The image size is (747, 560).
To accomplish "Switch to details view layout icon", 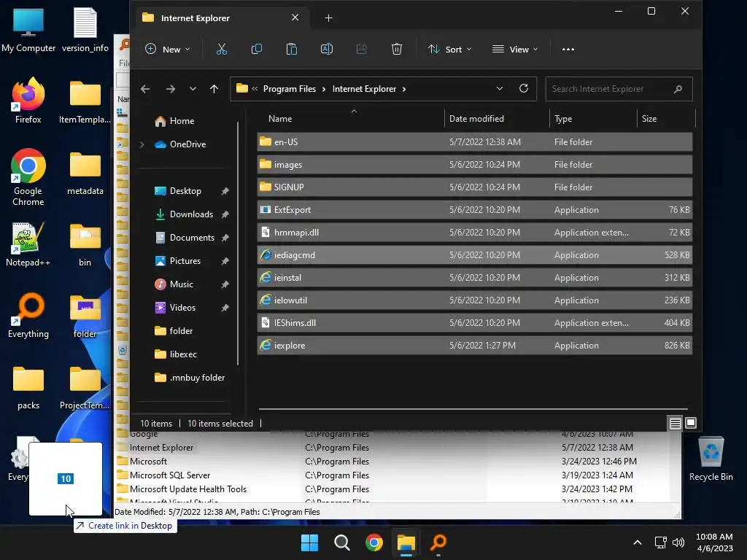I will coord(675,423).
